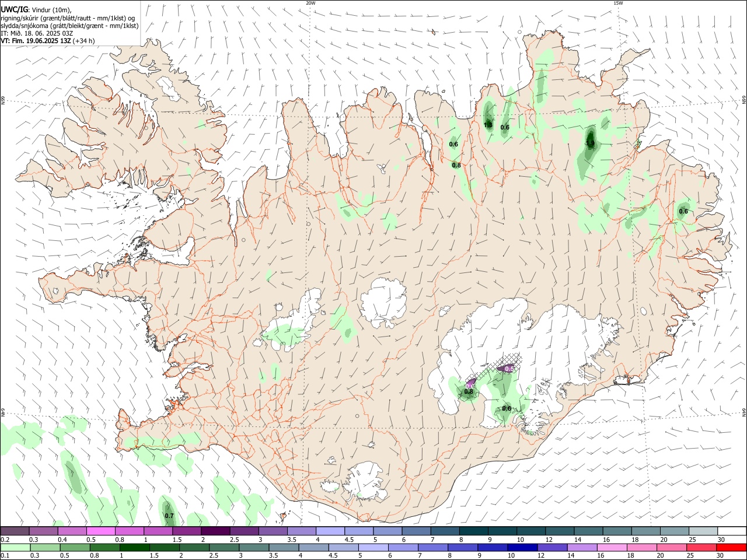
Task: Click the dark green 1–1.5 swatch in bottom legend row
Action: click(134, 547)
